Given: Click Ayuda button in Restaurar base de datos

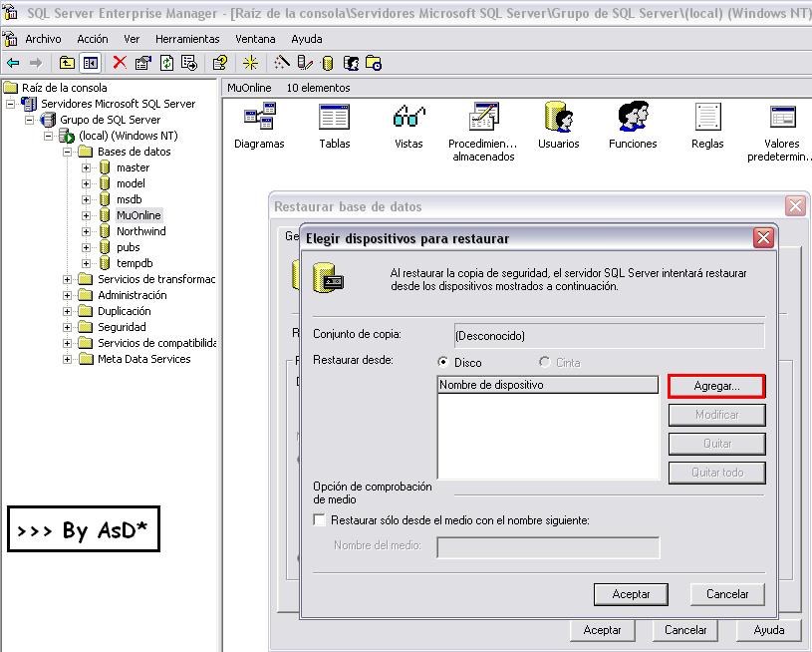Looking at the screenshot, I should pos(768,630).
